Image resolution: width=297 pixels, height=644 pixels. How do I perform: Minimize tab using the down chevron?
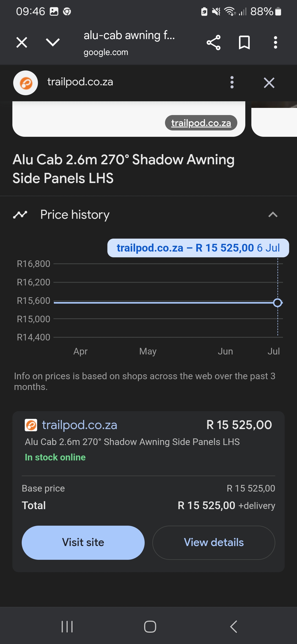coord(53,42)
